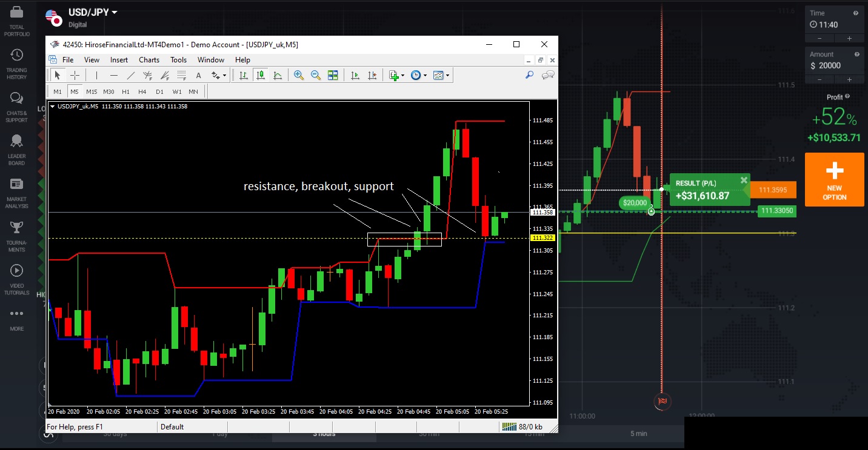The image size is (868, 450).
Task: Increase the expiration Time value
Action: point(849,39)
